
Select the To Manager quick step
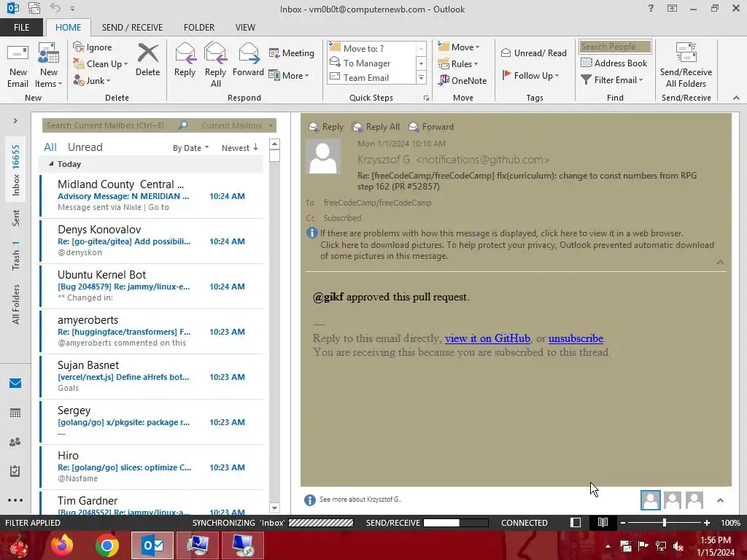tap(371, 63)
